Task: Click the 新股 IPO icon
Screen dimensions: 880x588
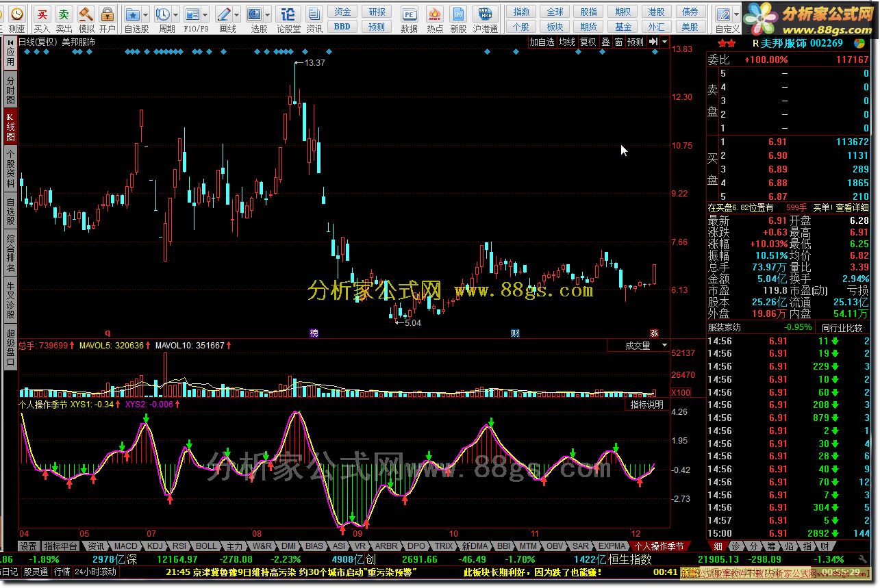Action: 458,14
